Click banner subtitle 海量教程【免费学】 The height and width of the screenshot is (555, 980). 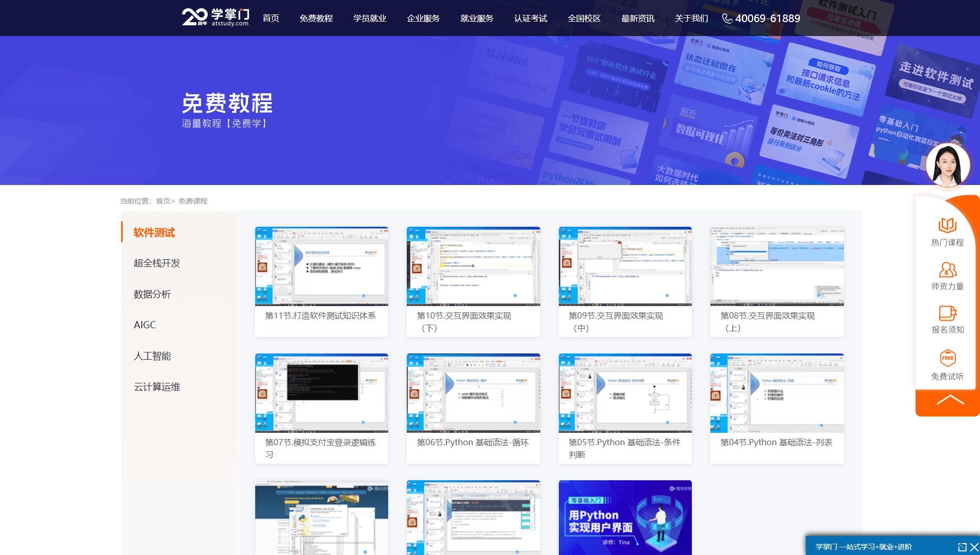[225, 124]
